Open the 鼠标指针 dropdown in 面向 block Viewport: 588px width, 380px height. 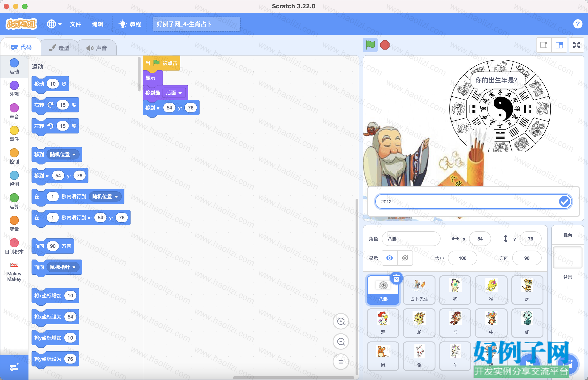[63, 267]
